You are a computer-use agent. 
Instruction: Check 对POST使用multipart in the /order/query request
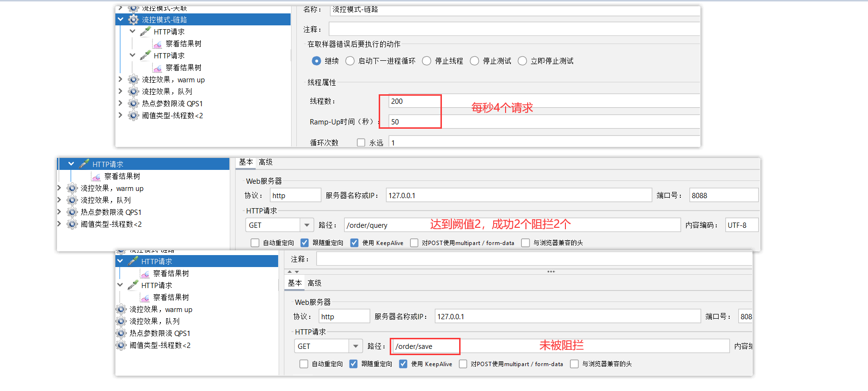coord(414,243)
